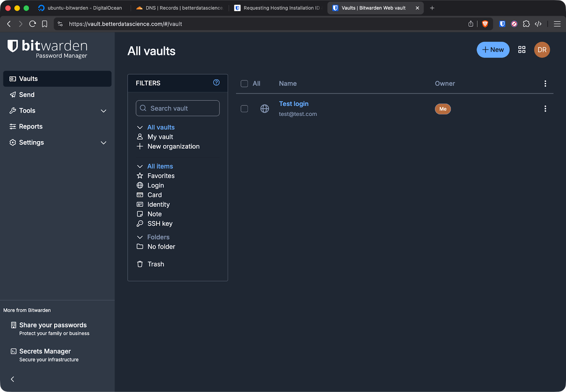Expand the Settings menu chevron
Image resolution: width=566 pixels, height=392 pixels.
(103, 143)
